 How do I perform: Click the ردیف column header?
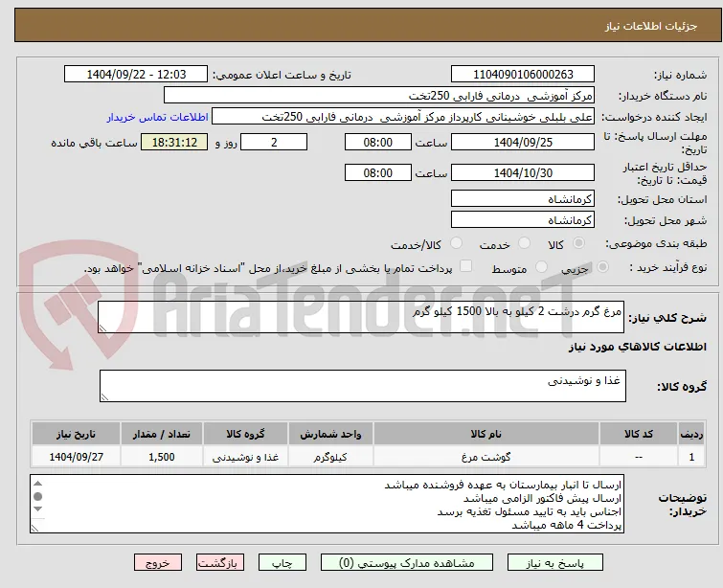point(691,434)
